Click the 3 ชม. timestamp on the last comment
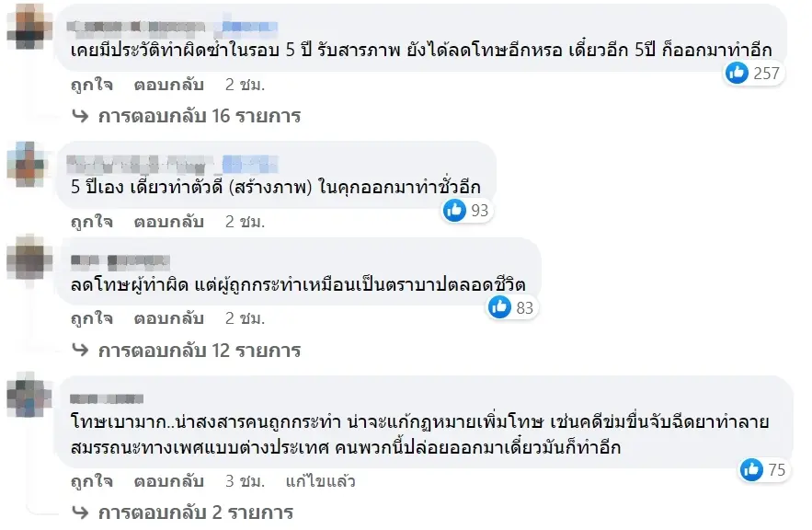 coord(245,481)
